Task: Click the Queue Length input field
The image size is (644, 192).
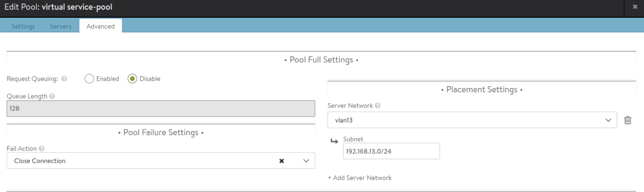Action: (161, 109)
